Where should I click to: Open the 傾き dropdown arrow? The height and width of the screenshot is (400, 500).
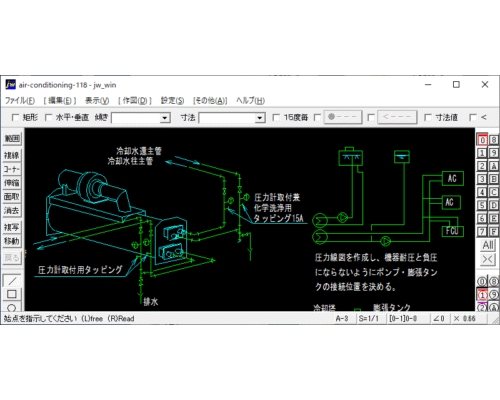[x=165, y=118]
